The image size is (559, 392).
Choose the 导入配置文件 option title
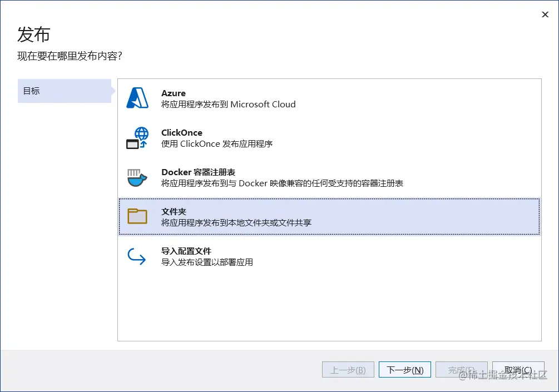coord(186,251)
